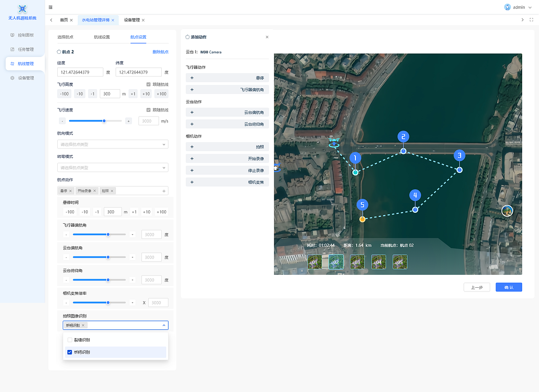Uncheck the 析钙识别 option
Image resolution: width=539 pixels, height=392 pixels.
(x=70, y=352)
